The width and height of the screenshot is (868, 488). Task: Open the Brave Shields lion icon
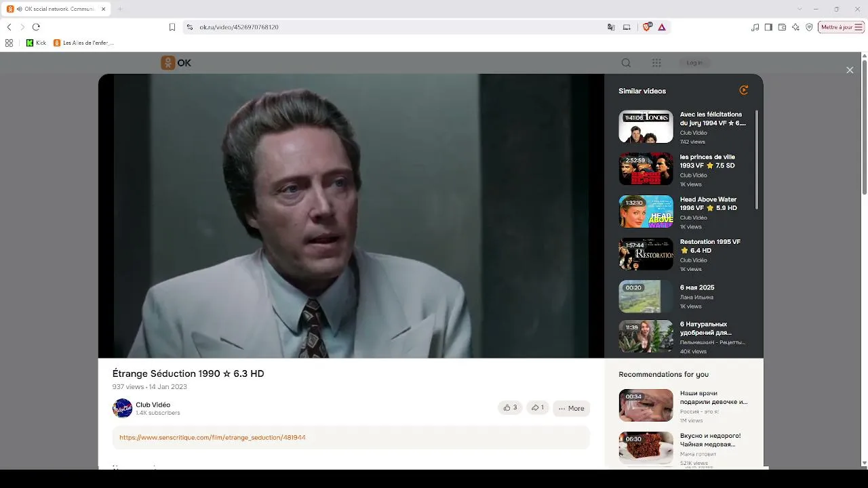tap(646, 27)
